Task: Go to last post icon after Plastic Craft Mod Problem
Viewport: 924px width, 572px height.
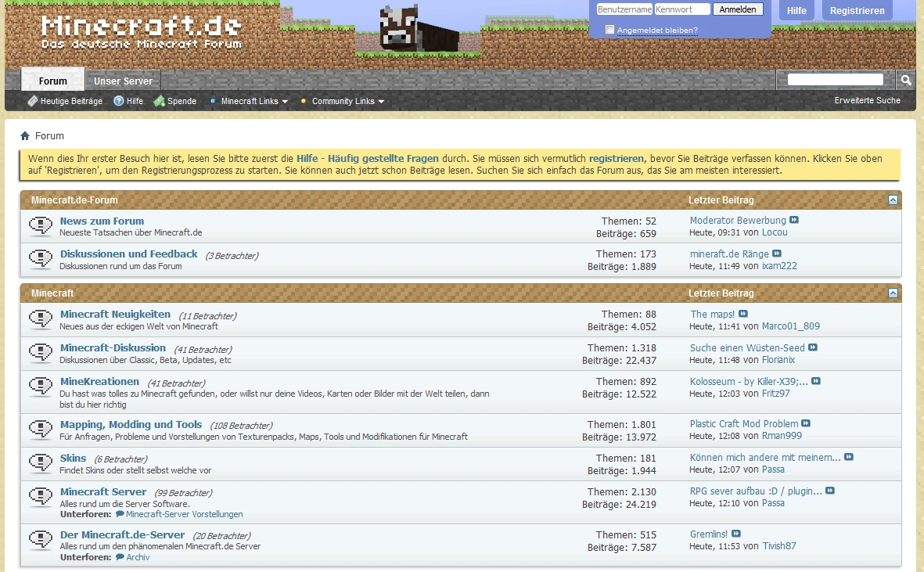Action: (806, 423)
